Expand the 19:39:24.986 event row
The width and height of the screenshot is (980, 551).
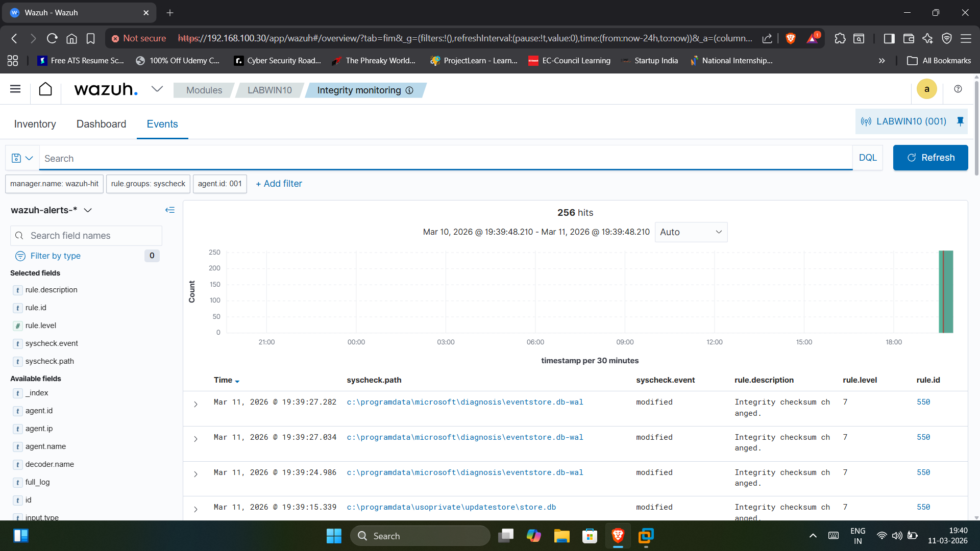coord(195,474)
